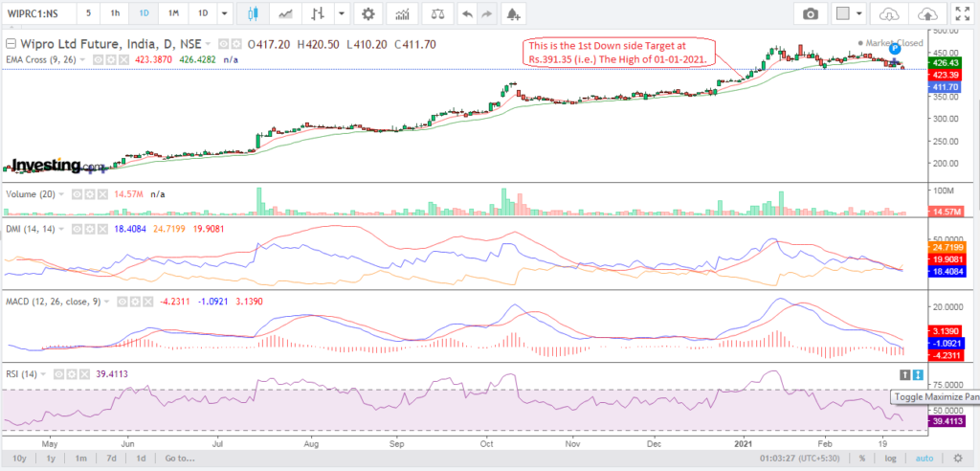Remove the MACD indicator
980x471 pixels.
coord(148,302)
